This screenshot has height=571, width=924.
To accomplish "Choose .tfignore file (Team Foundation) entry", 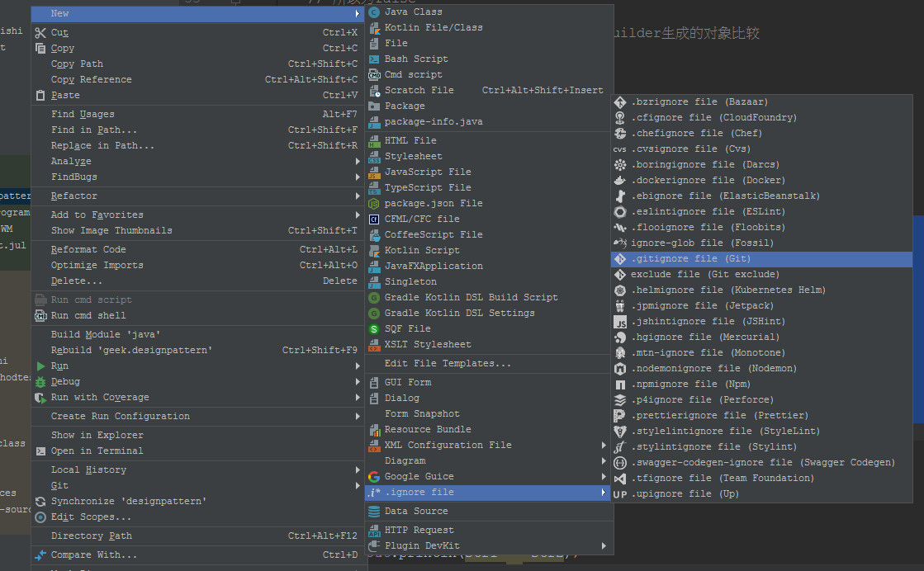I will 761,479.
